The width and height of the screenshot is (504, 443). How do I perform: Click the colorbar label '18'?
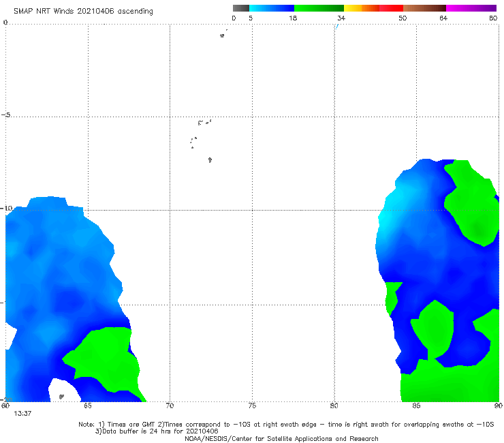coord(293,18)
